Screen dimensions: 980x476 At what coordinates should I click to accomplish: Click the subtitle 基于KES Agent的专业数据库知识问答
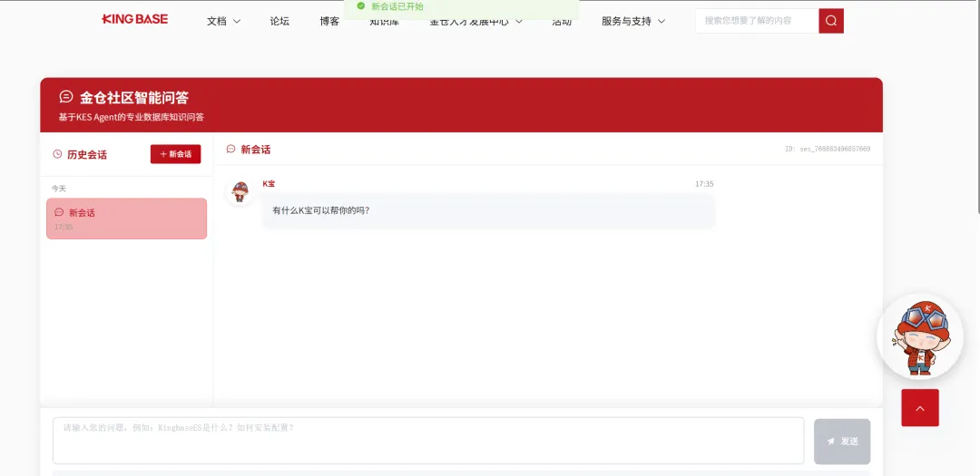[x=132, y=117]
